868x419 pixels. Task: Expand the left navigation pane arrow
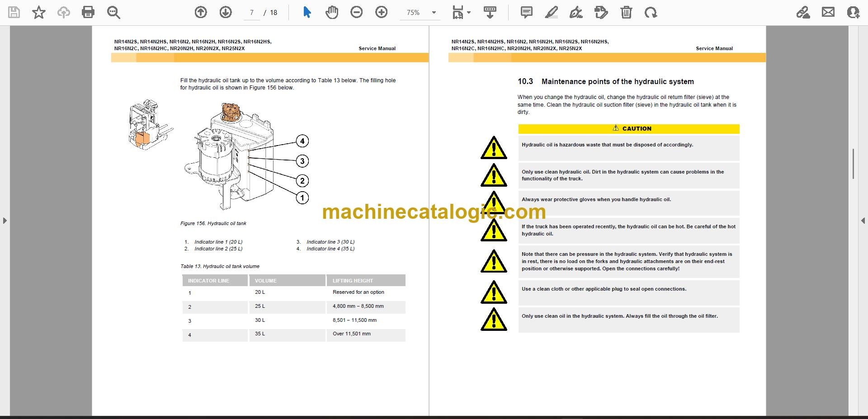pos(5,221)
